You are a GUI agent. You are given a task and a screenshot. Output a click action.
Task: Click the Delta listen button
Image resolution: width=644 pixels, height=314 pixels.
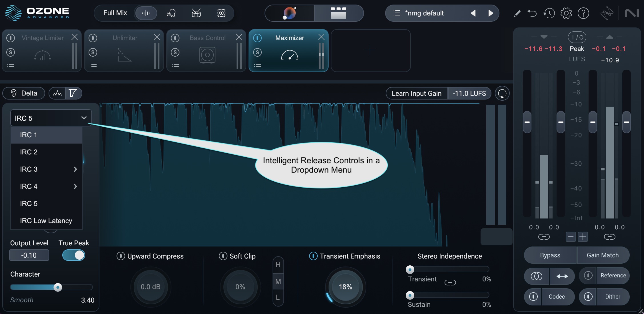click(24, 93)
